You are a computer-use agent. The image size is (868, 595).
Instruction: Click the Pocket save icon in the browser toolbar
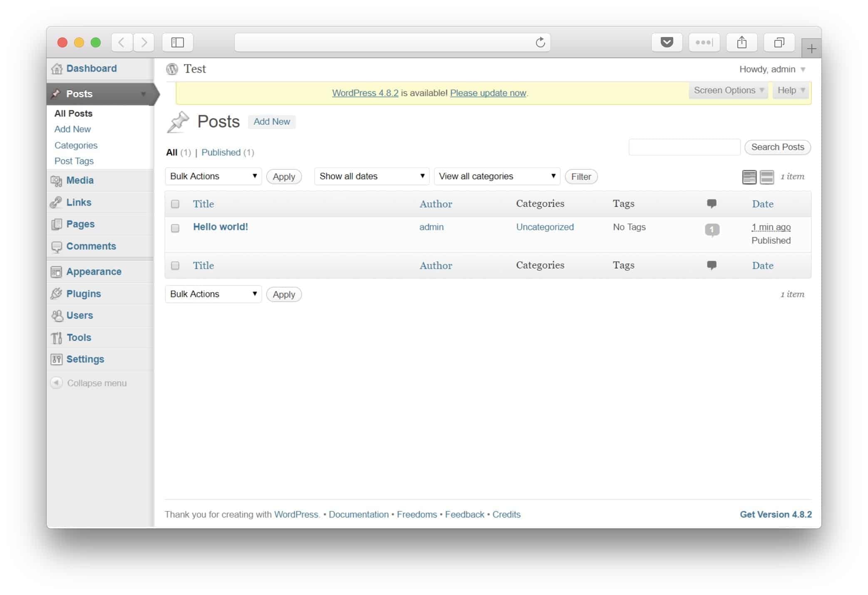667,42
